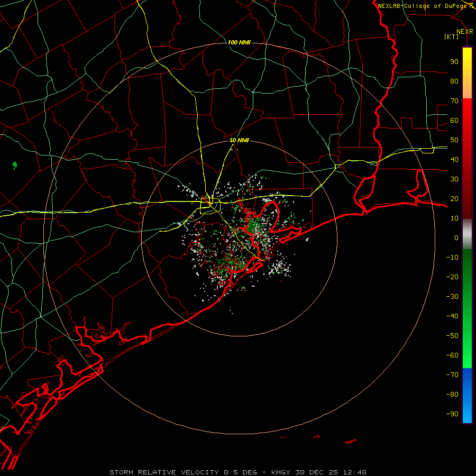Click the 80 value on velocity scale

coord(454,81)
